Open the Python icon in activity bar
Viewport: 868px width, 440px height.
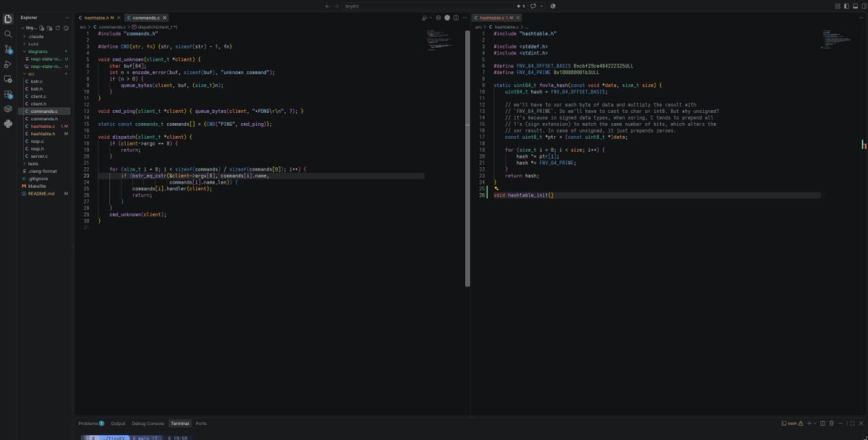click(x=8, y=124)
